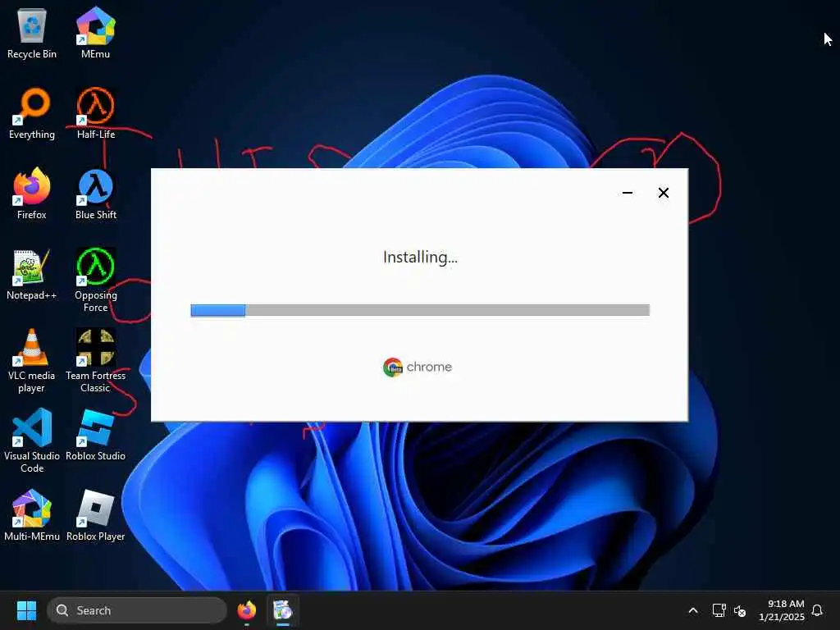Launch the MEmu desktop shortcut

(x=95, y=33)
